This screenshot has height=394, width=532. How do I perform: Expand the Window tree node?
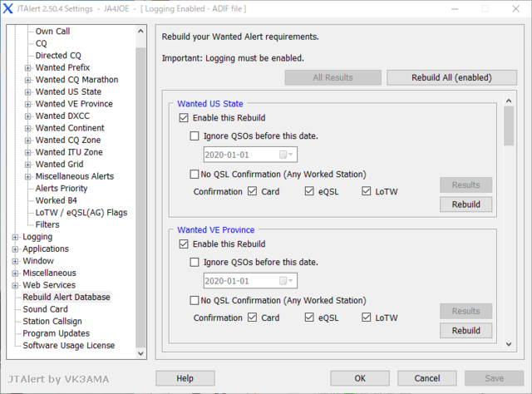click(15, 261)
